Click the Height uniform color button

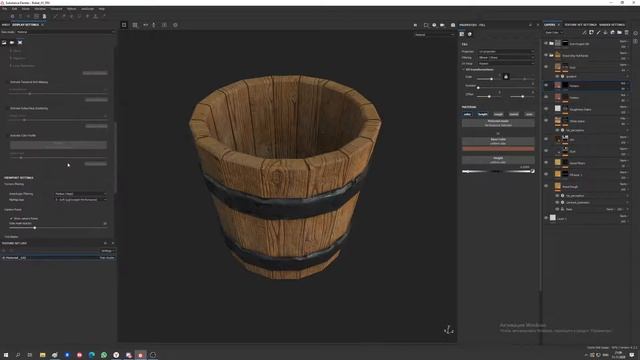498,160
